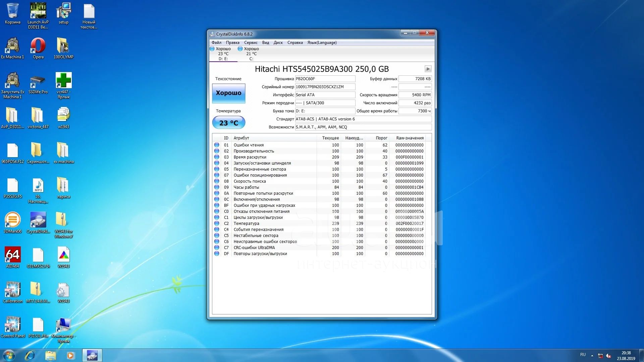This screenshot has height=362, width=644.
Task: Click the Число включений value 4232 раз
Action: (x=415, y=103)
